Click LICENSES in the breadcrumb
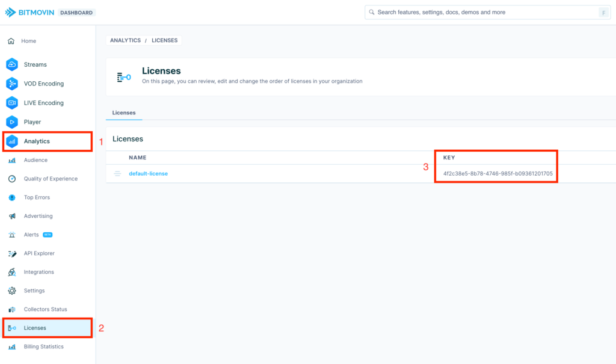Screen dimensions: 616x364 click(165, 40)
